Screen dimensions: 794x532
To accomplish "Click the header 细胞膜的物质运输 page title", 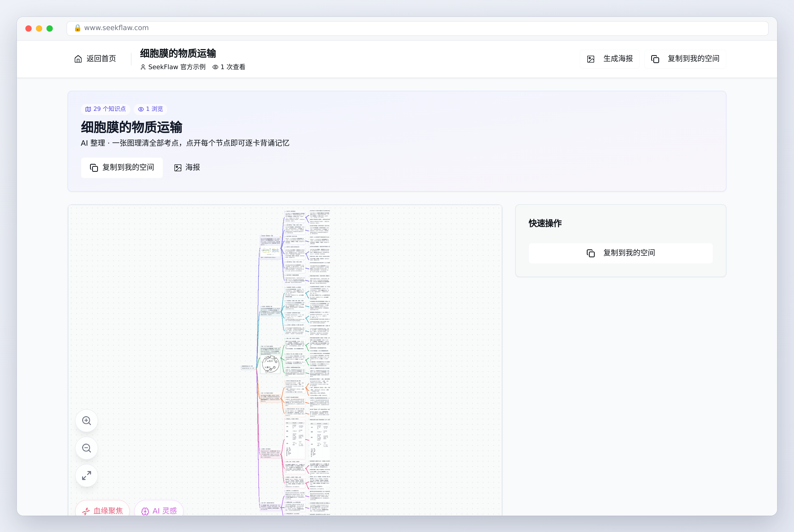I will [178, 53].
